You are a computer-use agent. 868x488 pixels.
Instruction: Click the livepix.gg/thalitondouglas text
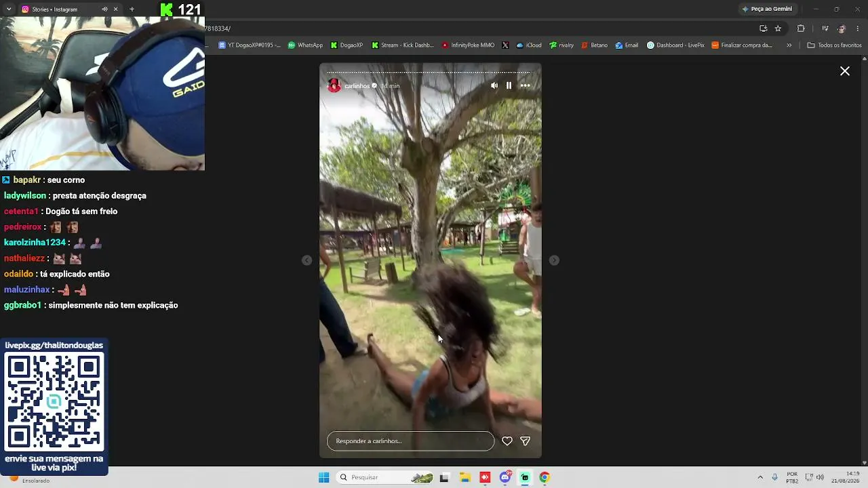point(54,346)
